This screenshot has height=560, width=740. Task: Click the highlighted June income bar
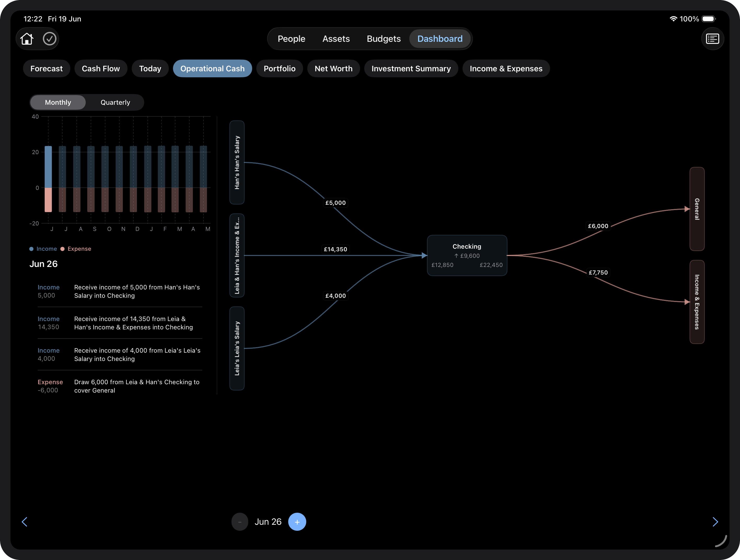[x=48, y=167]
